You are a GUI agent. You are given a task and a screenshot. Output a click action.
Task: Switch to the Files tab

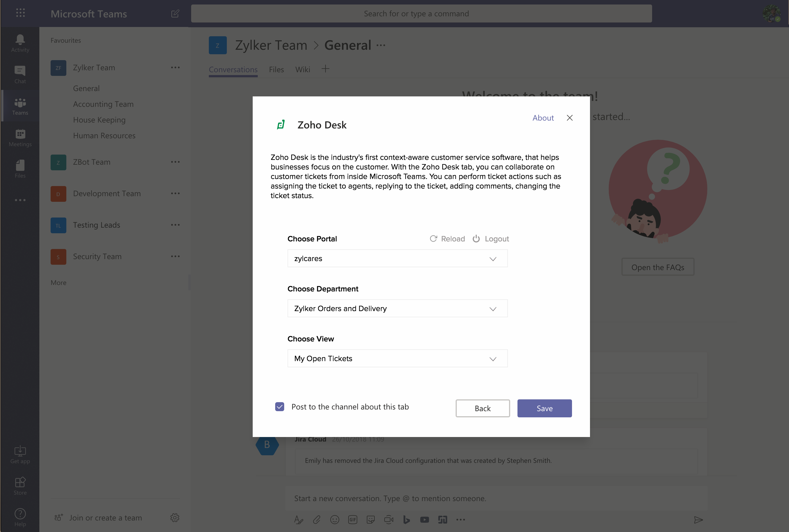pyautogui.click(x=276, y=69)
